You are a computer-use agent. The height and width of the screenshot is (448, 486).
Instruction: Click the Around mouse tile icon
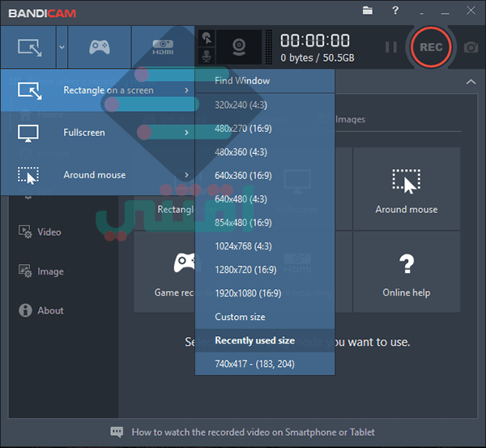coord(407,181)
